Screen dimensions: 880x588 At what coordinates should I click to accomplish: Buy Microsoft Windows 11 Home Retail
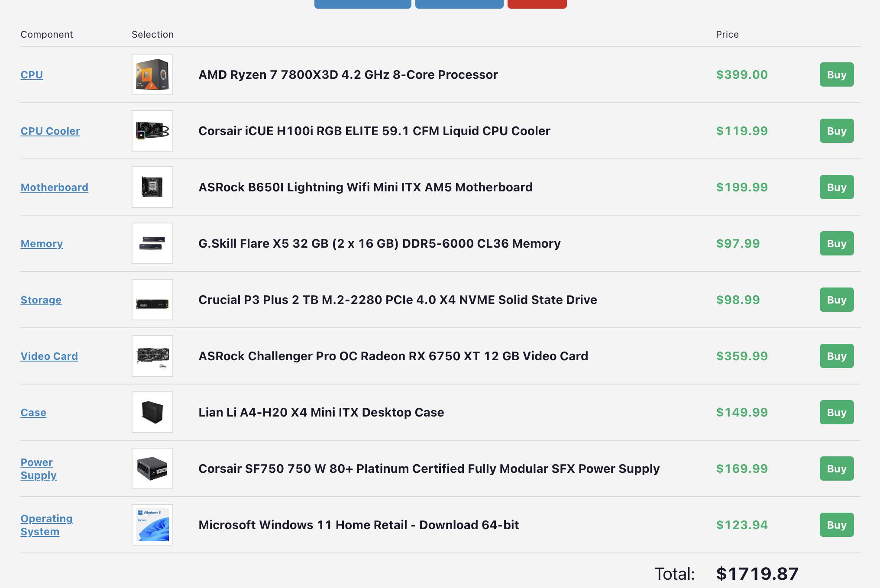pos(837,525)
